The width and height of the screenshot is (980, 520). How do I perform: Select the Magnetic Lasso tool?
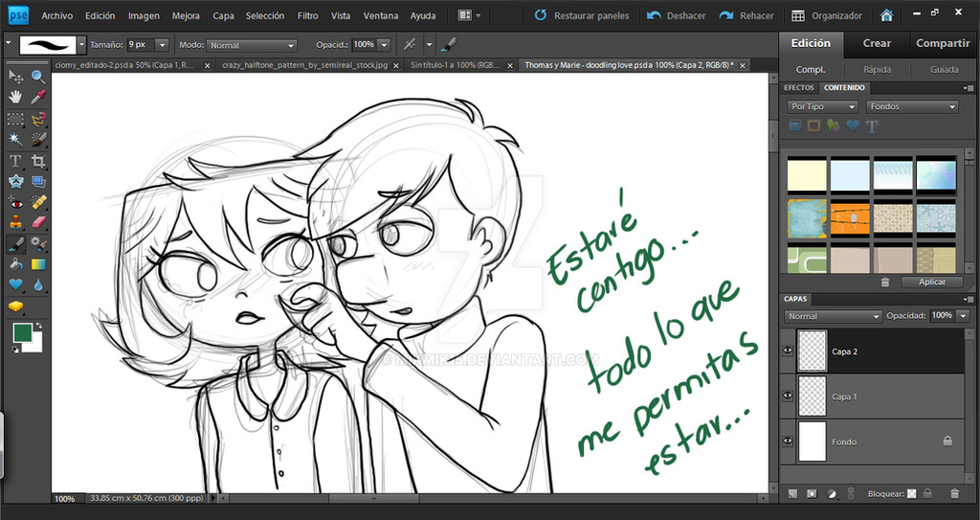point(38,119)
